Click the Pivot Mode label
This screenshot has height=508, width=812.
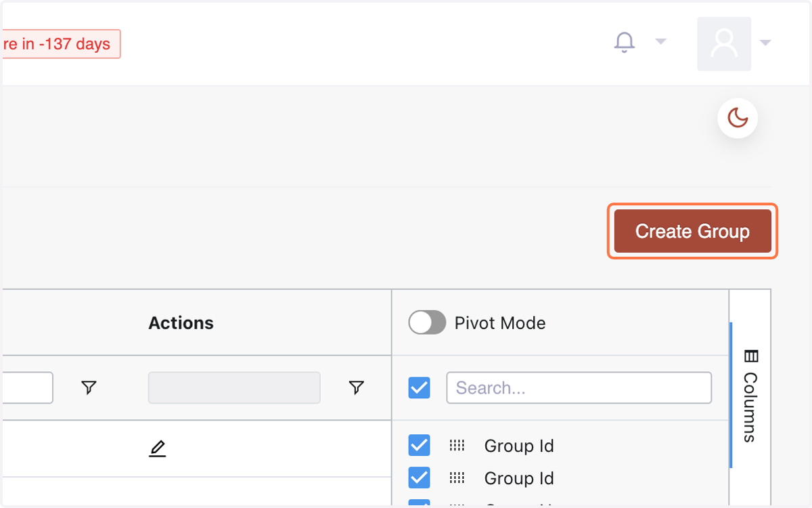[500, 323]
